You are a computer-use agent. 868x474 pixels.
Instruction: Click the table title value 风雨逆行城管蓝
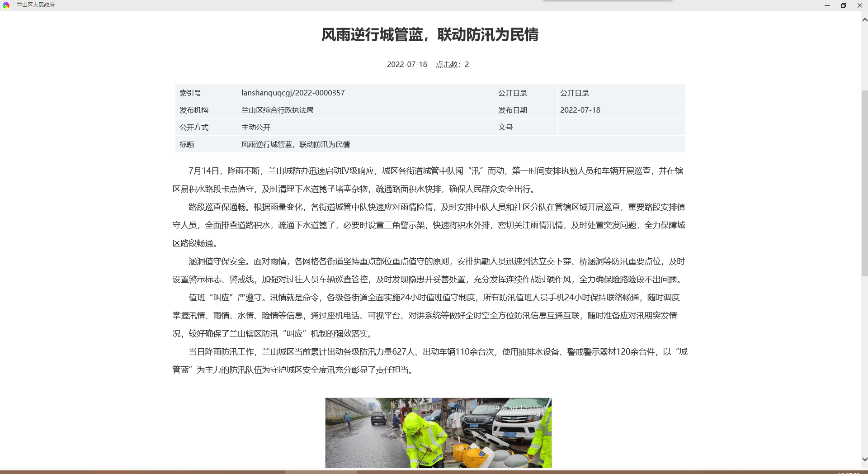pyautogui.click(x=296, y=144)
